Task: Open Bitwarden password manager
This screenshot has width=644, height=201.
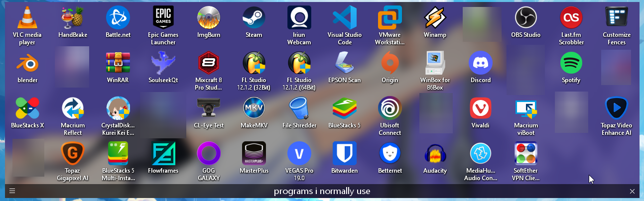Action: [x=345, y=154]
